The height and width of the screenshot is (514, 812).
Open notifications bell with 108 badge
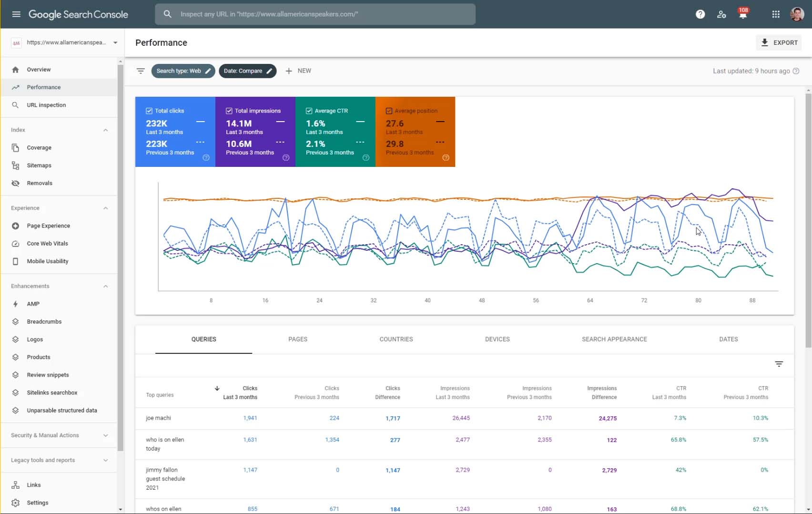[x=743, y=14]
